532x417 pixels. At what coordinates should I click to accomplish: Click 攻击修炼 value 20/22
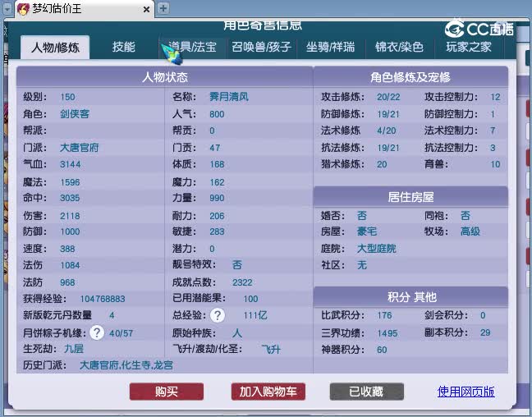point(388,97)
